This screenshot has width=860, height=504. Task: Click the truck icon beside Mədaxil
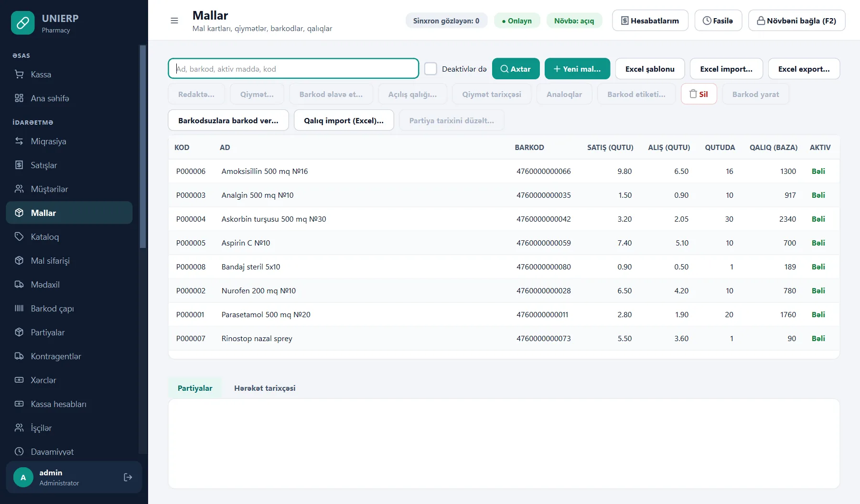[19, 285]
